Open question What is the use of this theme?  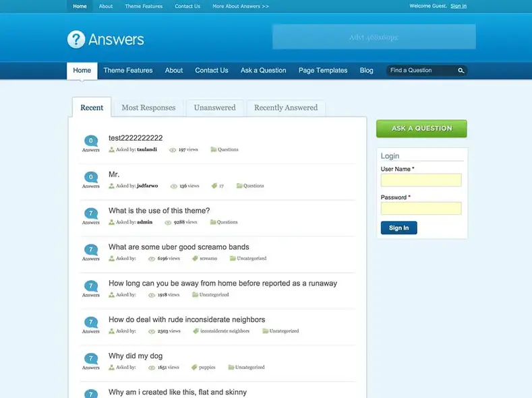click(159, 211)
